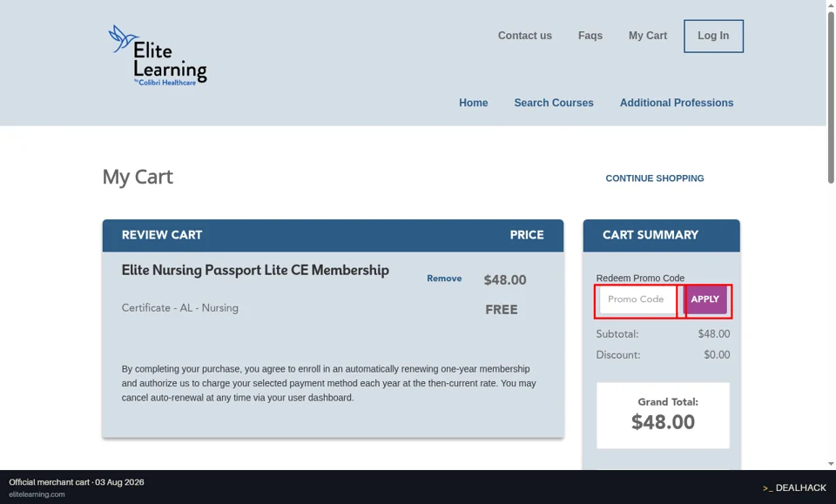The image size is (836, 504).
Task: Open Search Courses menu item
Action: pyautogui.click(x=554, y=103)
